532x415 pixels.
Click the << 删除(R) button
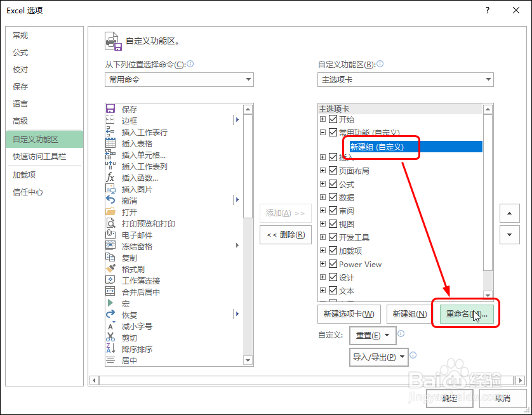pyautogui.click(x=286, y=235)
